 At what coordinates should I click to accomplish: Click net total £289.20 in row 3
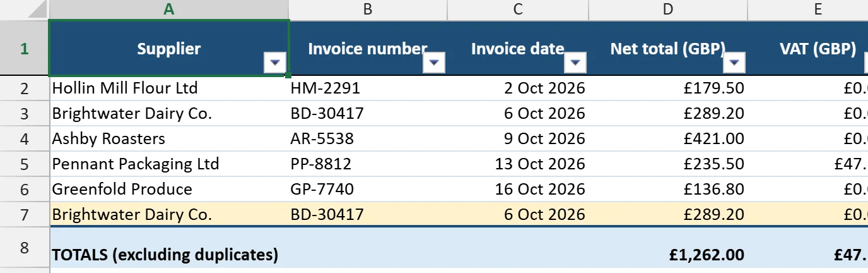[x=669, y=113]
